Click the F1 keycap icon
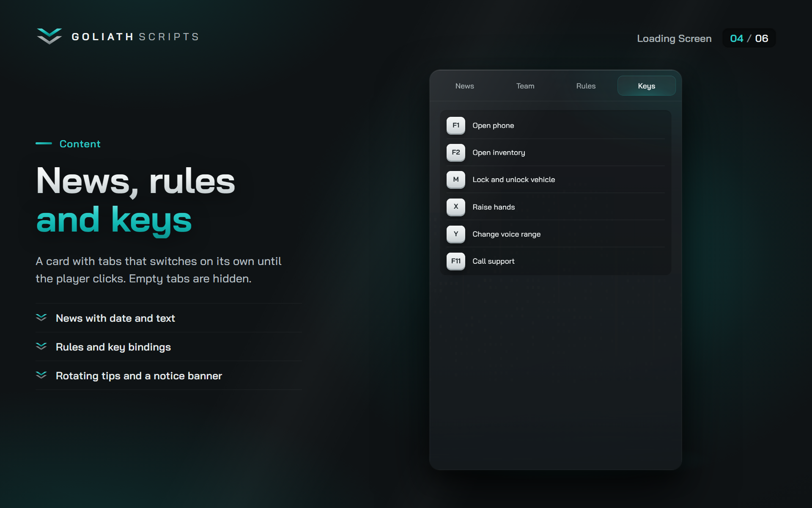 pos(455,125)
